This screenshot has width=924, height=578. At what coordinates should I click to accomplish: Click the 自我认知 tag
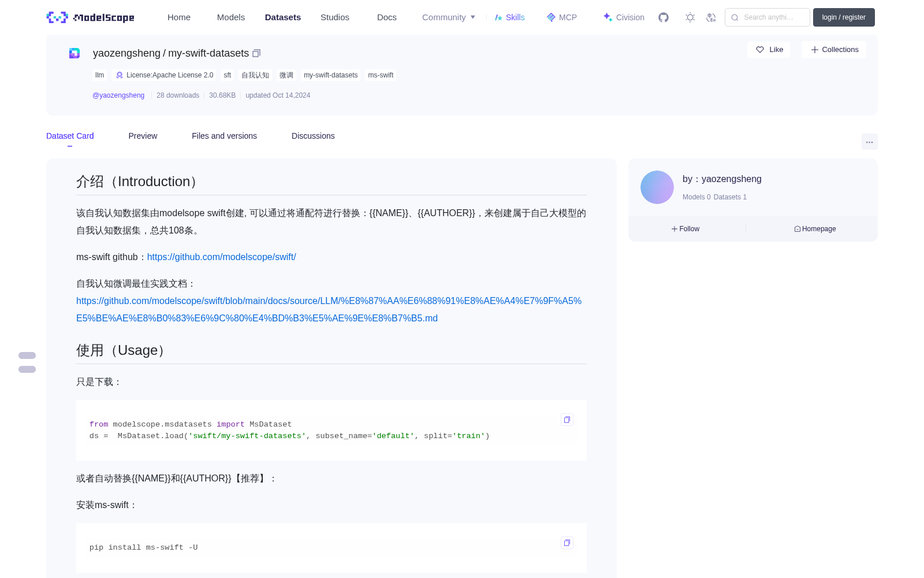tap(255, 75)
